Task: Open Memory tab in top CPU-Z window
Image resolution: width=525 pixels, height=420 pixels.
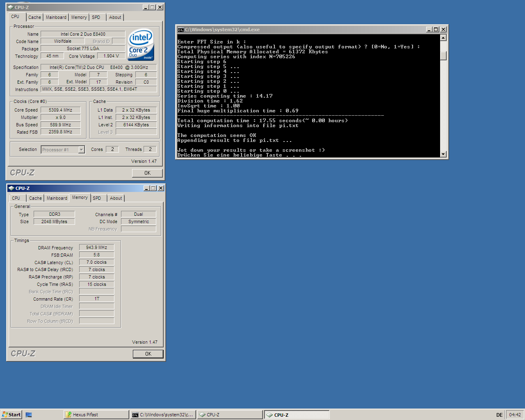Action: (79, 17)
